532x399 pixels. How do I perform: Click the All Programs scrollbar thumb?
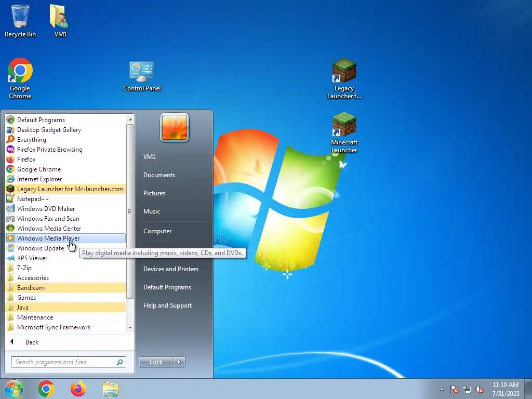point(130,211)
